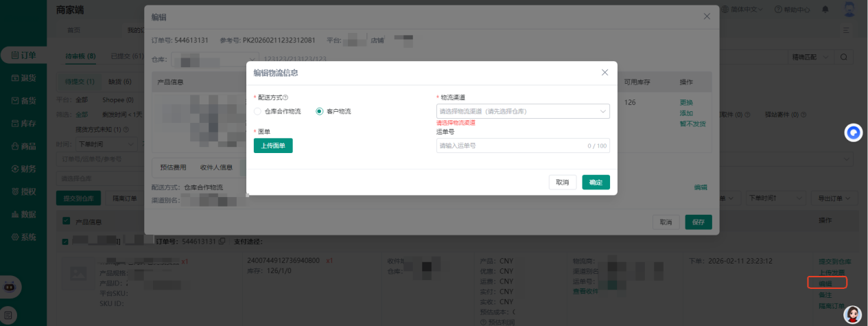Copy order number 544613131 with copy icon

(222, 242)
